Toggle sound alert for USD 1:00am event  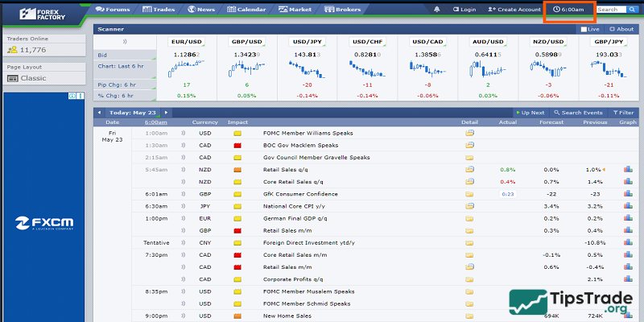point(183,133)
